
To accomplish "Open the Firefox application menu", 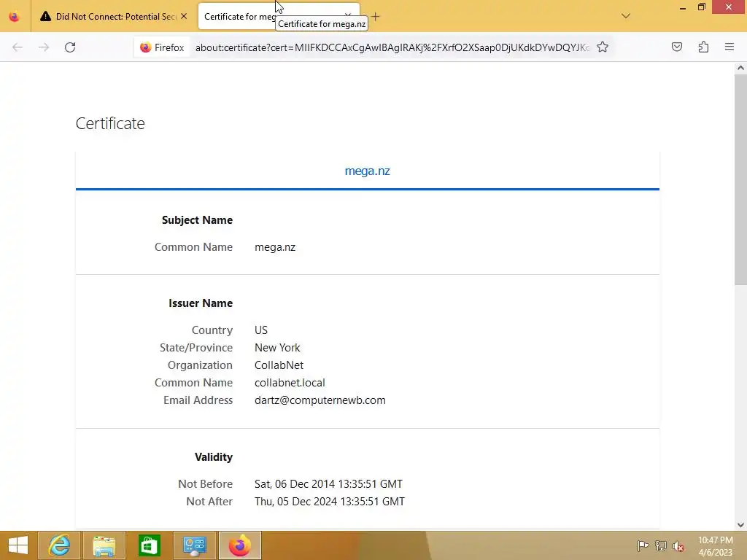I will (729, 47).
